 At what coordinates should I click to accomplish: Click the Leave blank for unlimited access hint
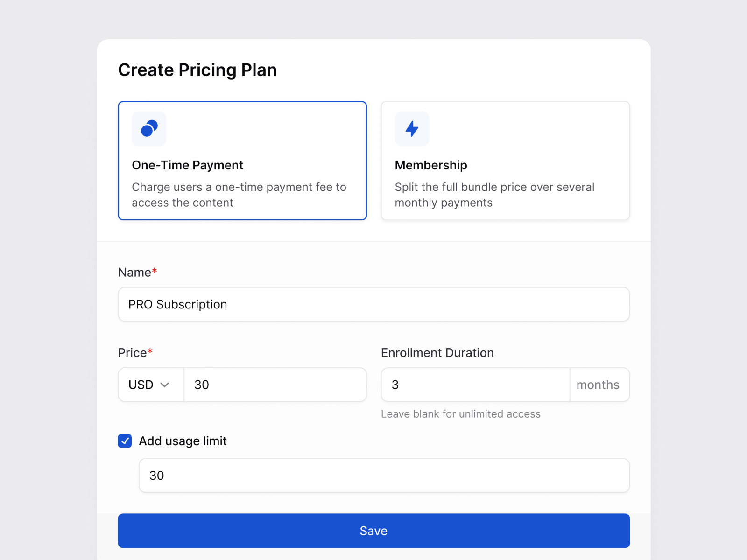461,414
